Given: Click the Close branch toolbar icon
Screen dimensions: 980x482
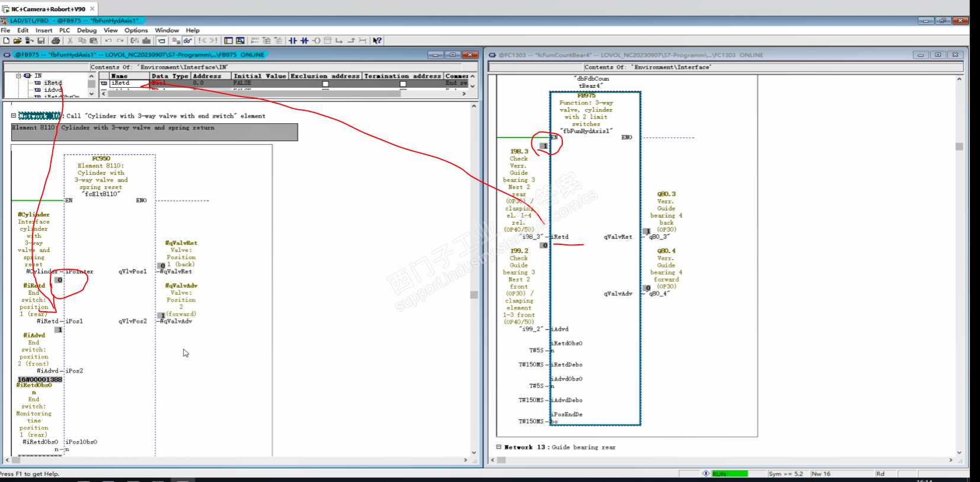Looking at the screenshot, I should [x=351, y=41].
